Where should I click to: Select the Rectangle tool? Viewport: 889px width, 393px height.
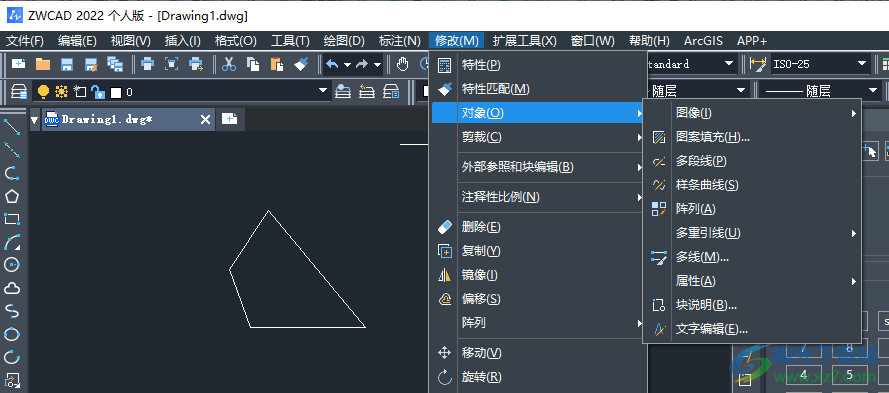click(x=12, y=219)
